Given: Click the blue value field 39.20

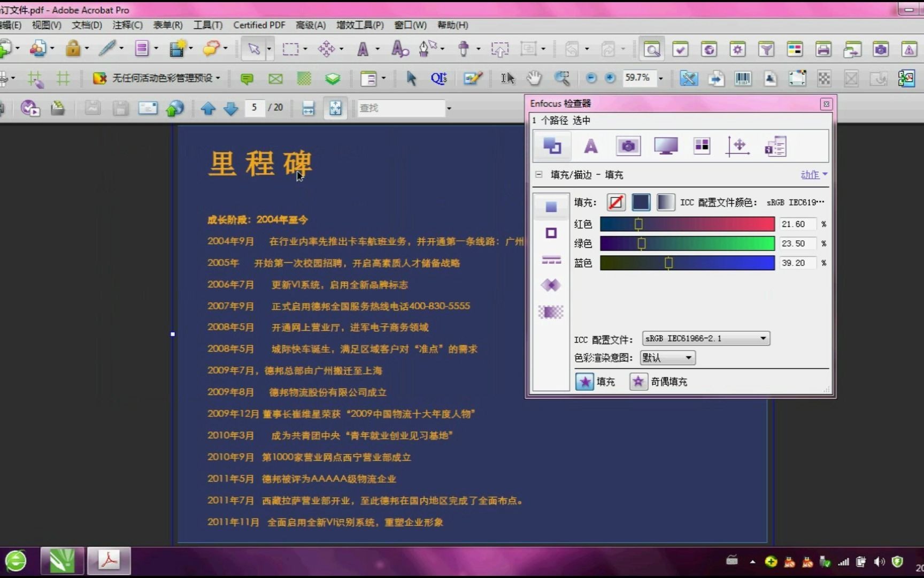Looking at the screenshot, I should pyautogui.click(x=797, y=263).
